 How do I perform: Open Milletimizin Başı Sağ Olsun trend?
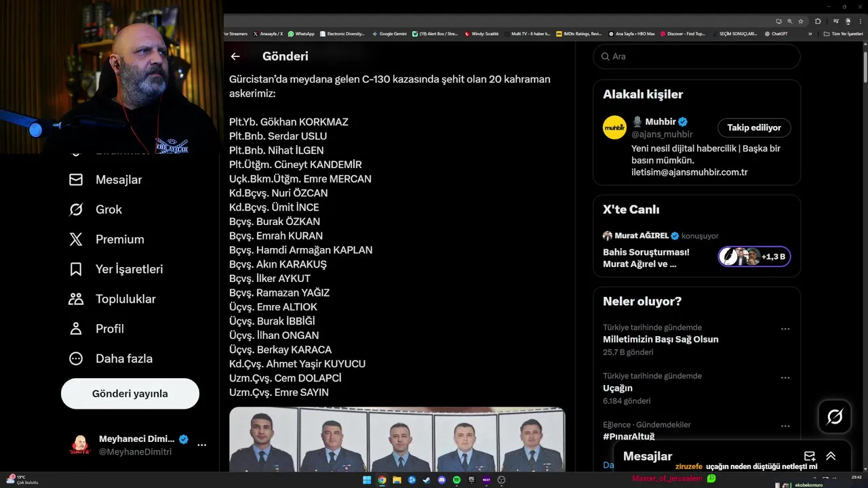660,339
